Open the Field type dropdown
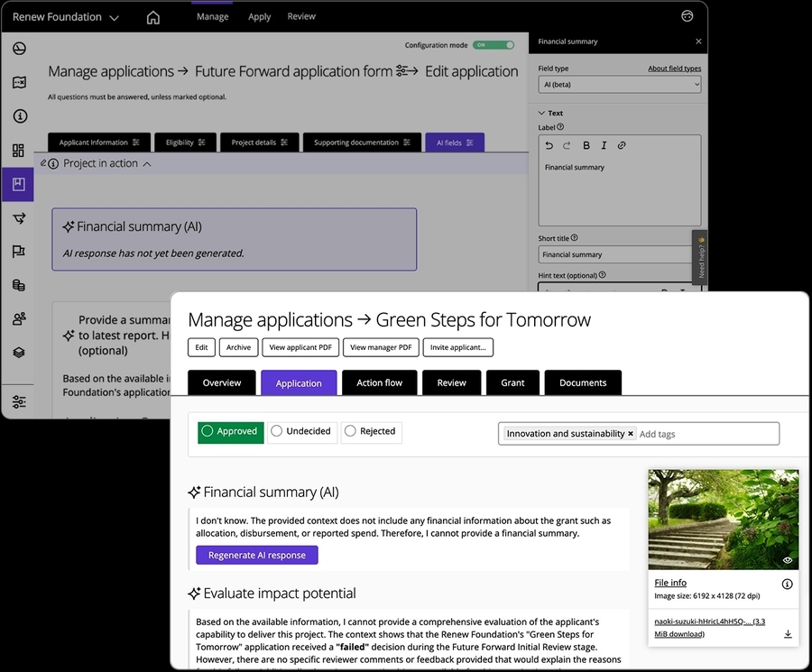The image size is (812, 672). (619, 85)
